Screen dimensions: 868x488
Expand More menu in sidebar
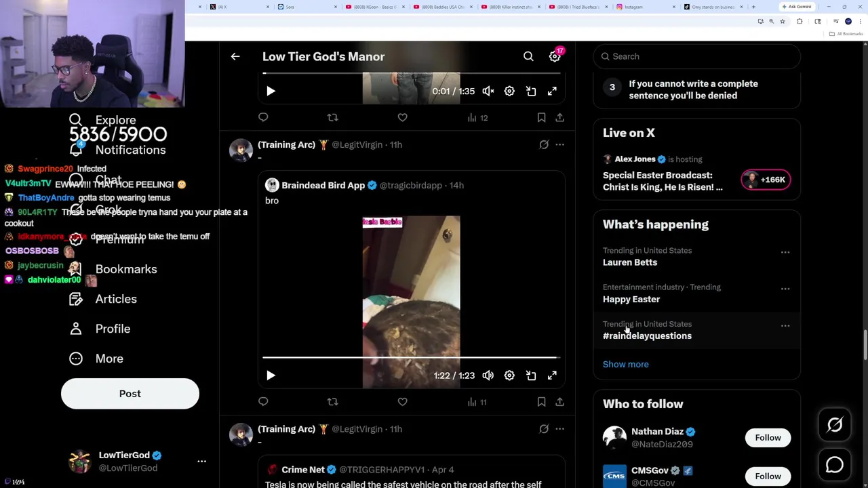pyautogui.click(x=96, y=359)
